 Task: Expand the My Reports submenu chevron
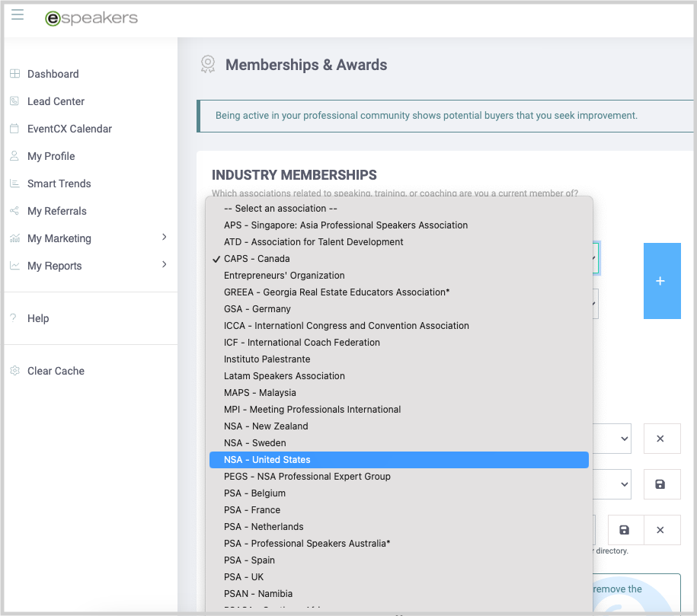click(x=165, y=264)
